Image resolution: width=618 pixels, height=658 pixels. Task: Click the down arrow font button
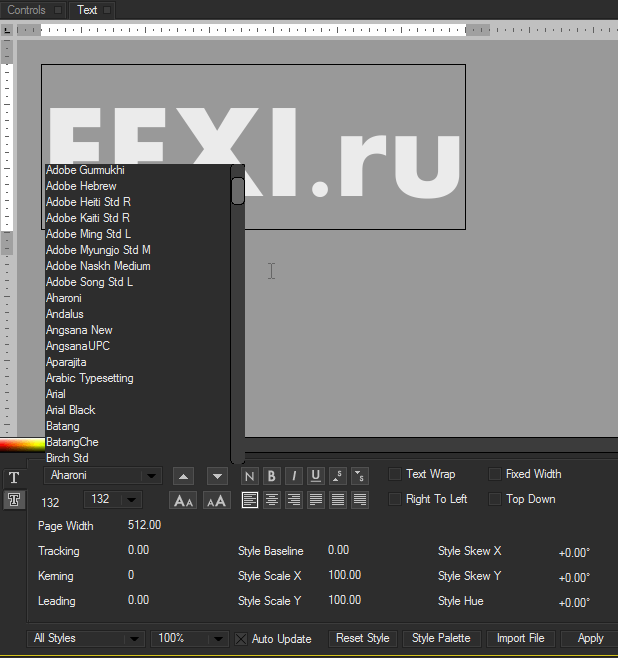[217, 476]
